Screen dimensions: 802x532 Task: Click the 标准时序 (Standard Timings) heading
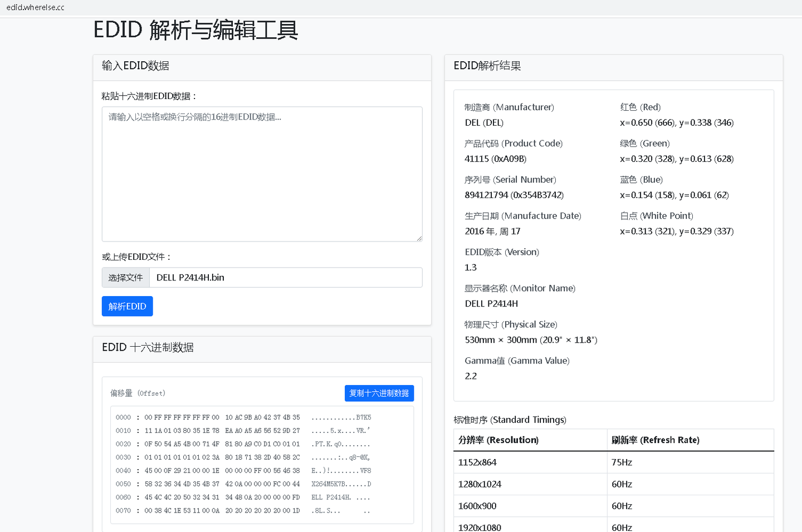tap(510, 420)
